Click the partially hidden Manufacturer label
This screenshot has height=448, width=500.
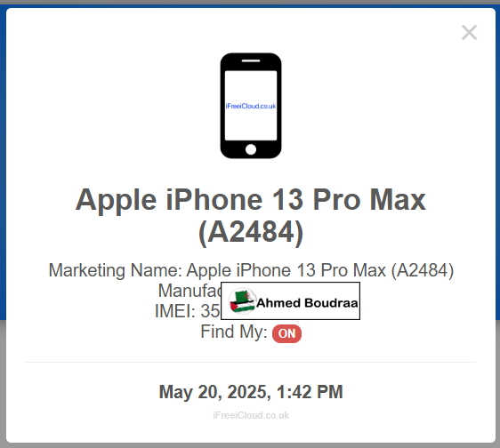[190, 291]
